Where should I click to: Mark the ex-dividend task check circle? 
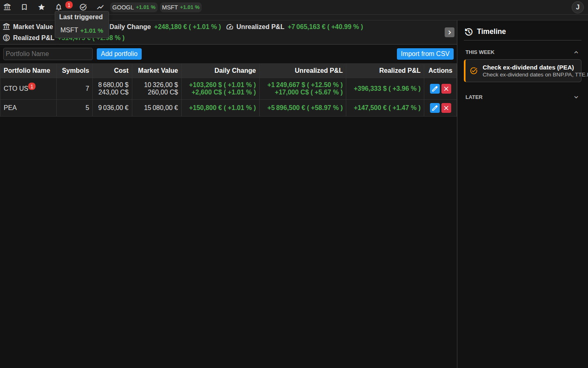[474, 71]
